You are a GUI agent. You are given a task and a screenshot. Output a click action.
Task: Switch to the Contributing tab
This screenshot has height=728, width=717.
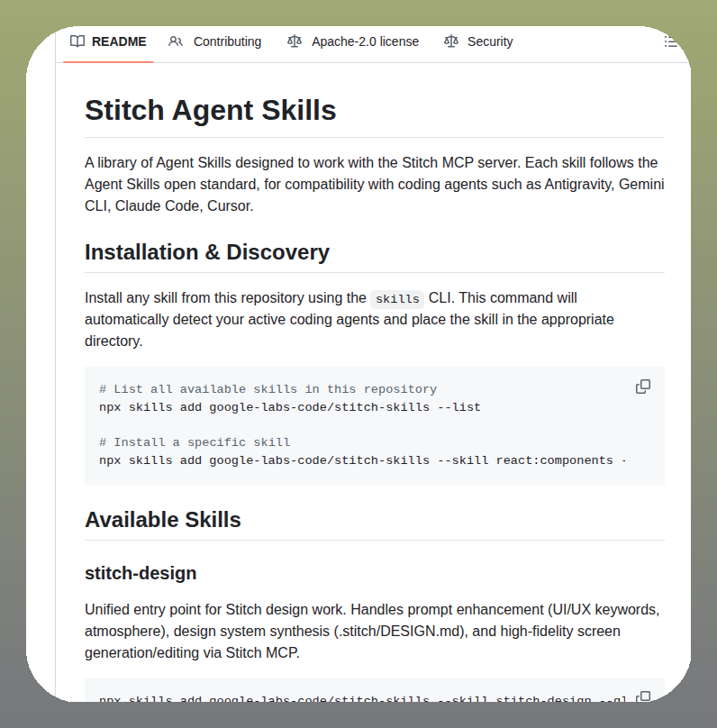[214, 41]
